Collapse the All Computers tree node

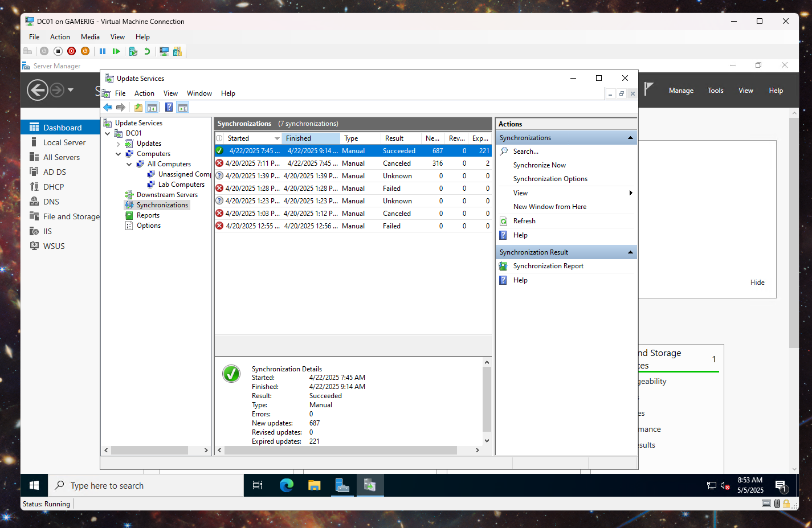(129, 164)
